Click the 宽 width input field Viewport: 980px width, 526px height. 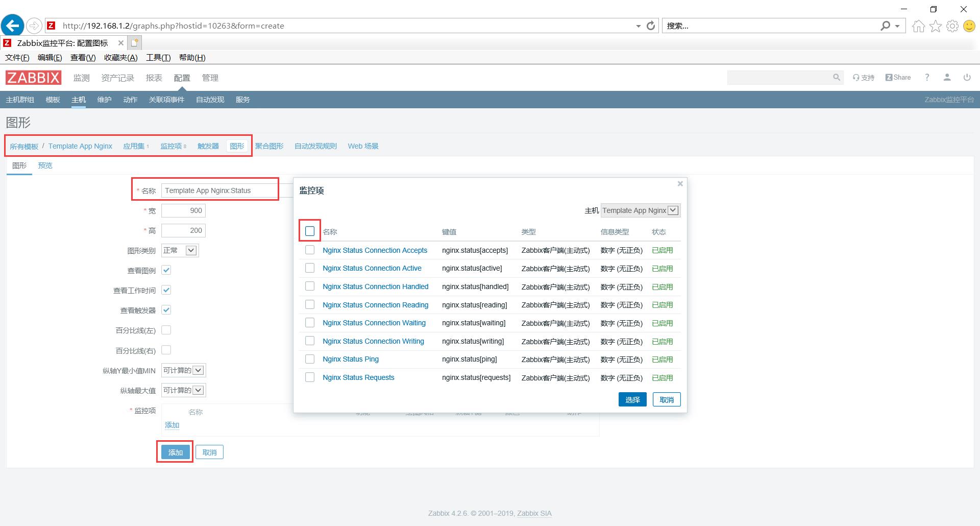point(183,210)
